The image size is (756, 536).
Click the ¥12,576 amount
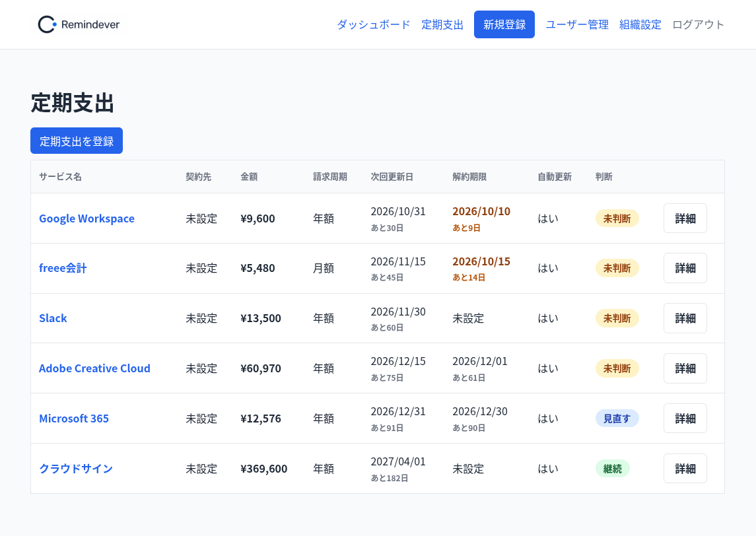(x=261, y=419)
